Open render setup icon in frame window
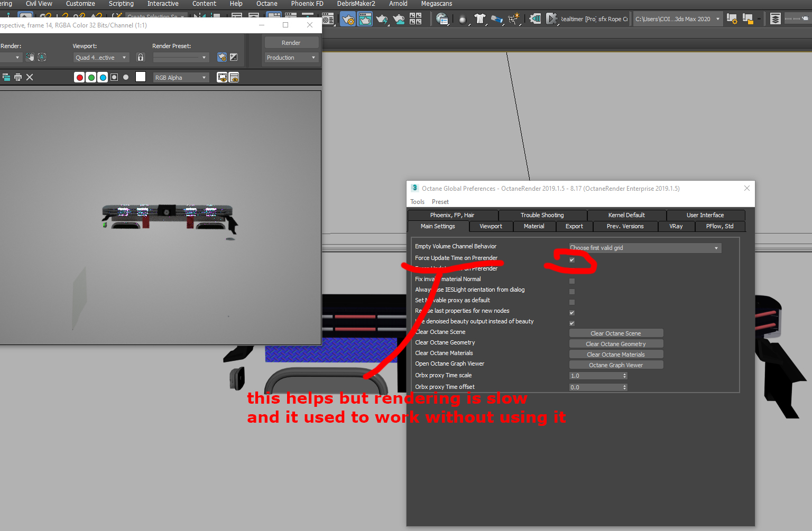Image resolution: width=812 pixels, height=531 pixels. tap(222, 57)
